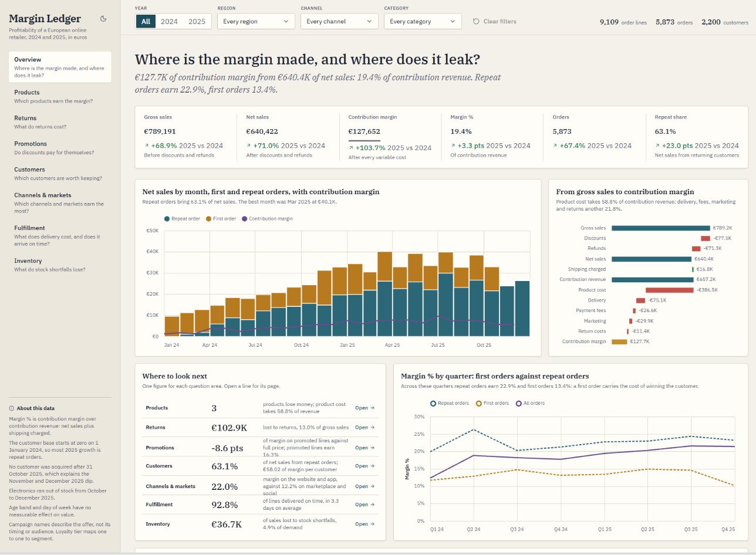Click Open in the Fulfillment row
This screenshot has width=756, height=555.
[365, 505]
